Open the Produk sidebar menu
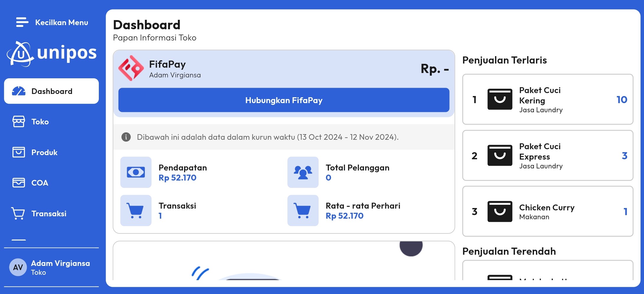The width and height of the screenshot is (644, 294). pos(44,152)
